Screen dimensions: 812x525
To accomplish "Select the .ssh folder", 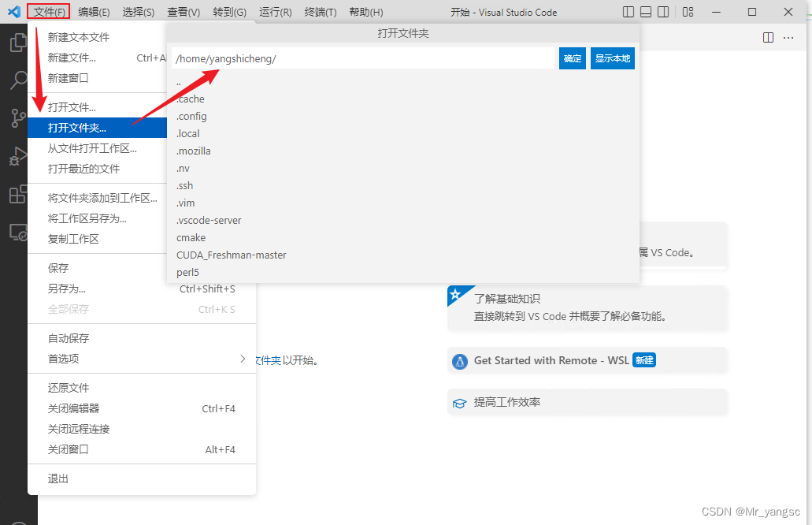I will (x=403, y=185).
